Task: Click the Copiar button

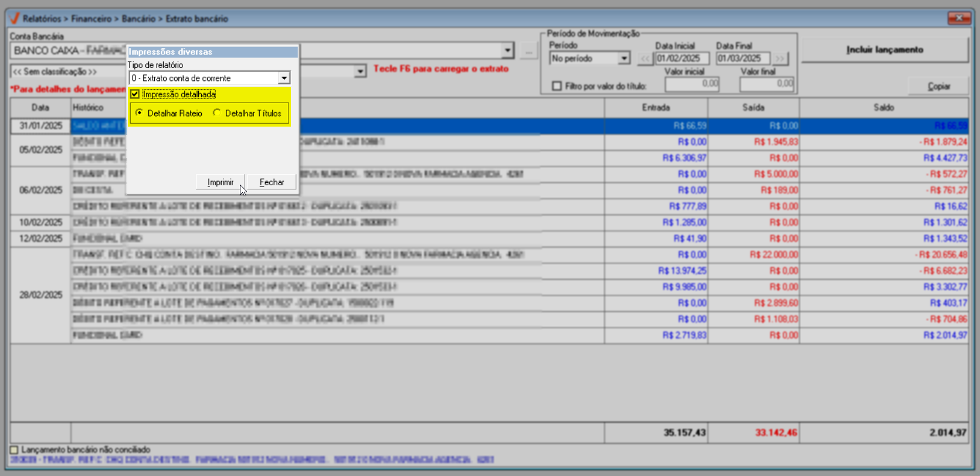Action: point(938,86)
